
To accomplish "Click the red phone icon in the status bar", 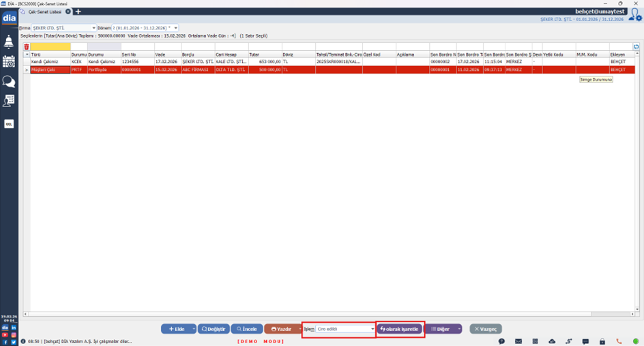I will [x=619, y=341].
